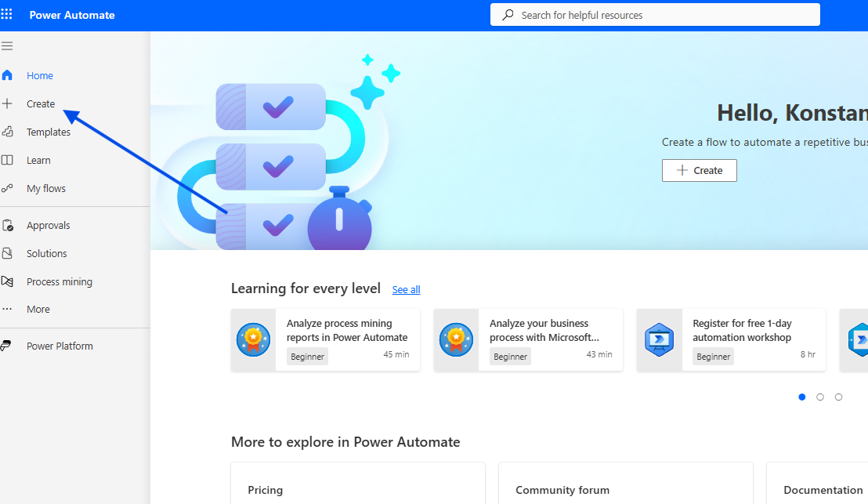This screenshot has height=504, width=868.
Task: Click the My flows icon
Action: (x=7, y=188)
